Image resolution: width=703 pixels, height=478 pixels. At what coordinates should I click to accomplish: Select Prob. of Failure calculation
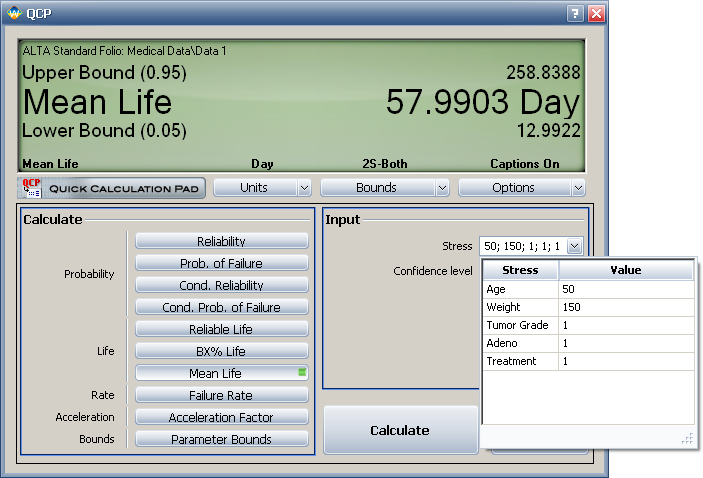[x=222, y=263]
